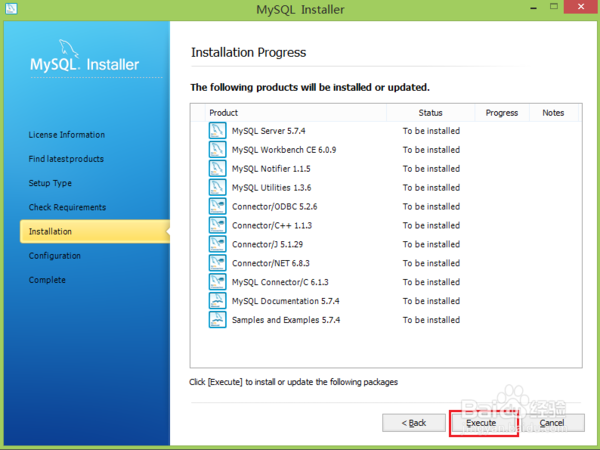
Task: Open the Complete step
Action: click(x=47, y=280)
